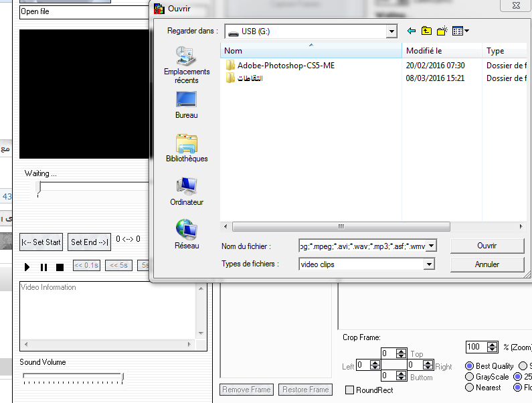Screen dimensions: 532x403
Task: Open the view options icon menu
Action: click(x=460, y=31)
